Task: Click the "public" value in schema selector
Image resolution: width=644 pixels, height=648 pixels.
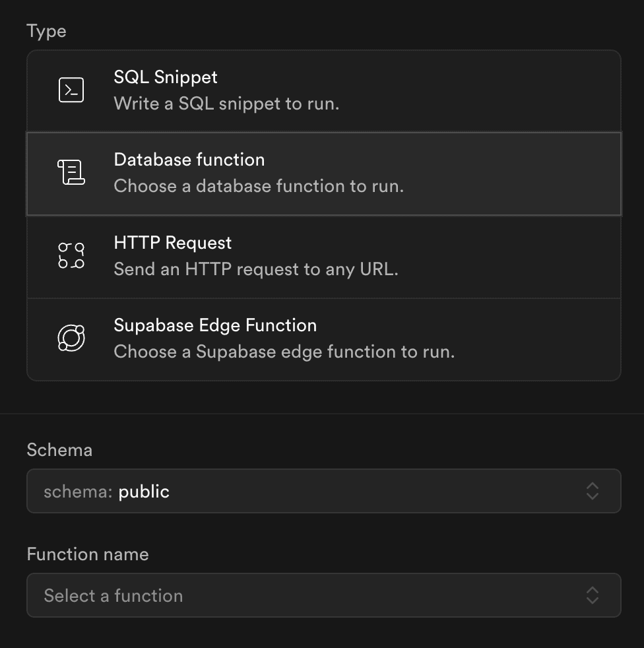Action: [144, 492]
